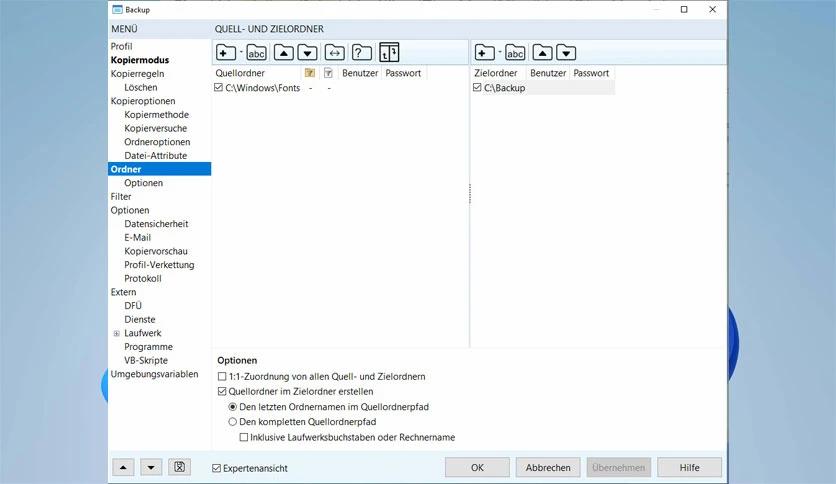
Task: Open Optionen under Ordner
Action: click(143, 183)
